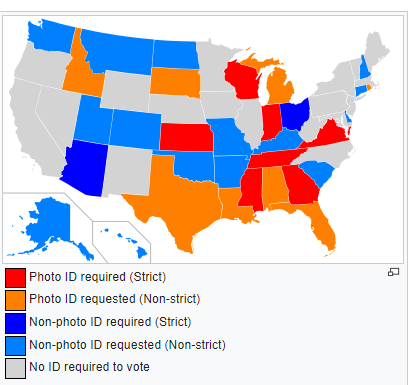
Task: Click red Kansas on the map
Action: tap(187, 137)
